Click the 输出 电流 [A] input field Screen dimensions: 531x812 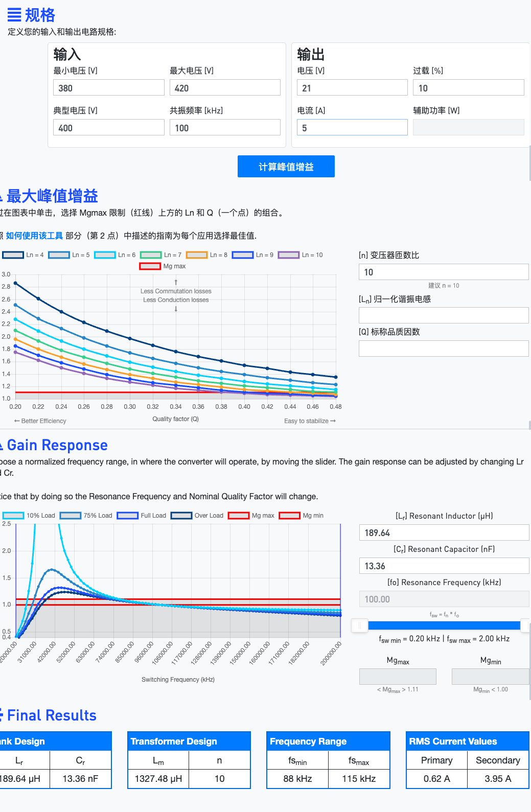point(352,128)
